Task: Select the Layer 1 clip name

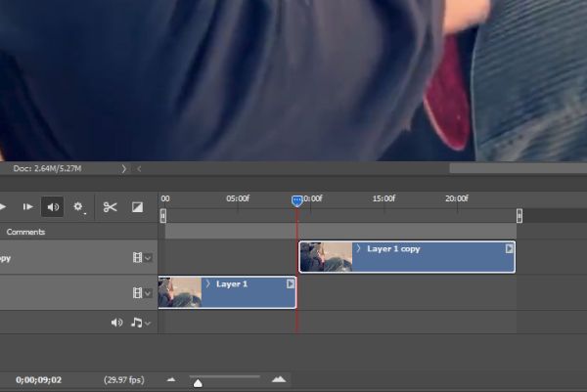Action: pos(232,284)
